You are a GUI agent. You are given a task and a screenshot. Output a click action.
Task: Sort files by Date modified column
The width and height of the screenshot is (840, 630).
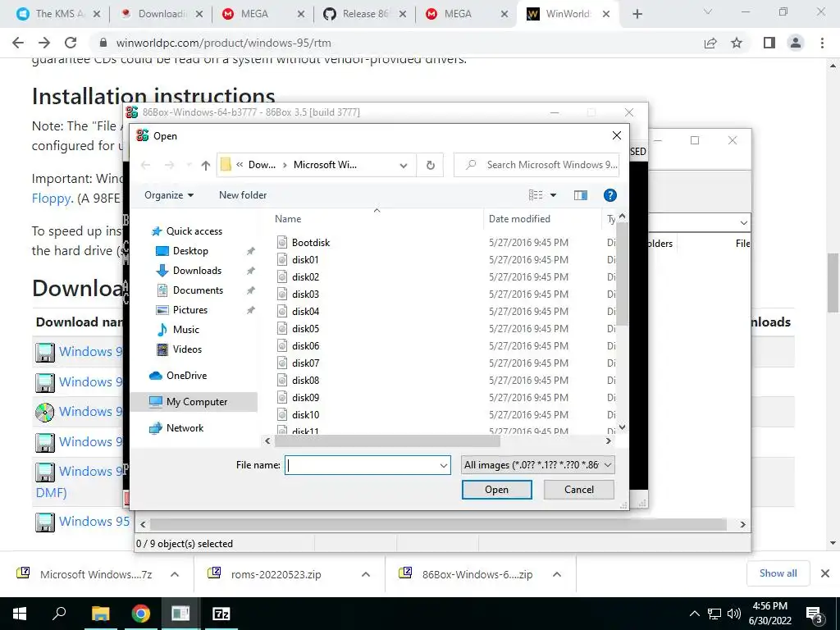click(x=519, y=218)
